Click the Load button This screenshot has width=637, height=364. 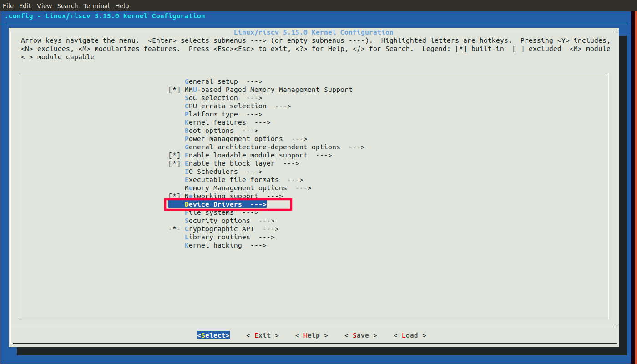point(409,335)
